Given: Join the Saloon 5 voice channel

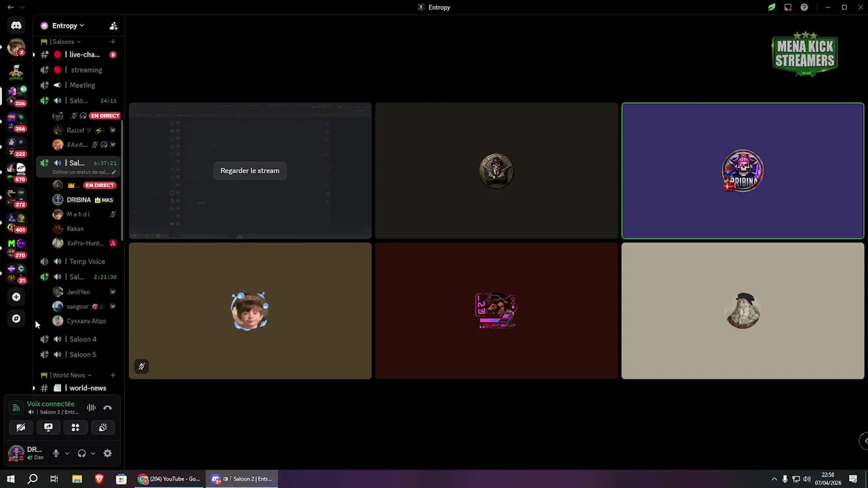Looking at the screenshot, I should point(78,354).
